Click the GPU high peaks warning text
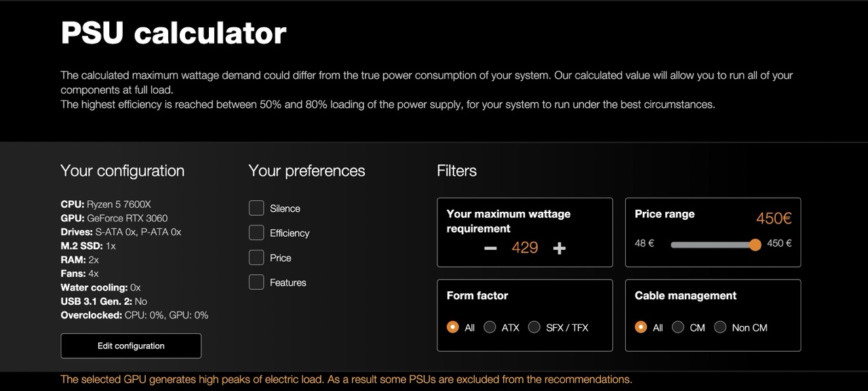 [346, 379]
